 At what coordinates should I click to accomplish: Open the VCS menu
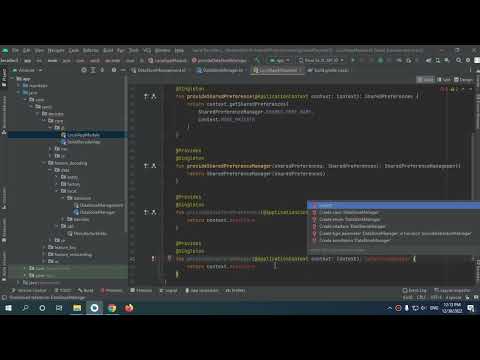click(x=147, y=51)
